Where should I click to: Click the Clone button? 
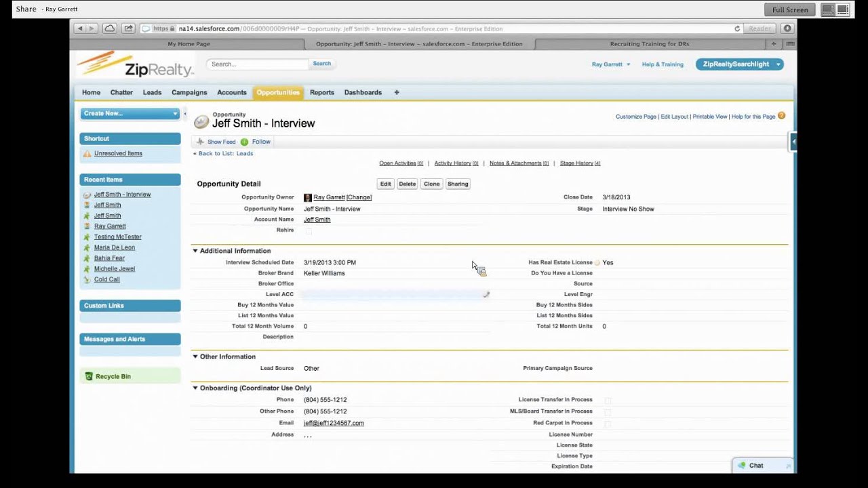click(x=431, y=184)
